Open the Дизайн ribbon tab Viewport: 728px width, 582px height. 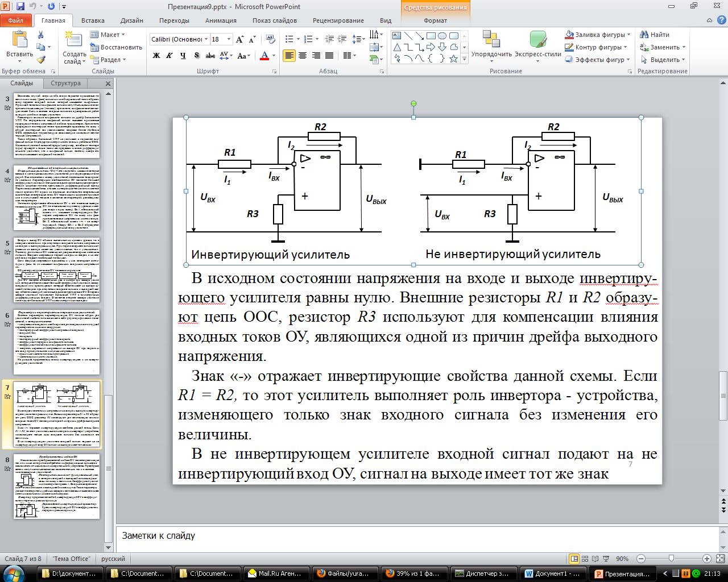[132, 20]
